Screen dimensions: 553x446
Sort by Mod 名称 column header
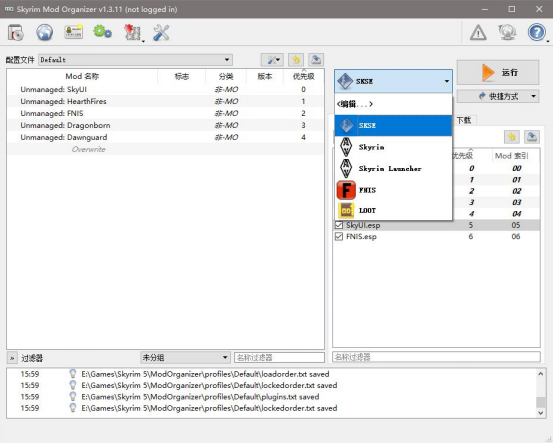coord(82,76)
